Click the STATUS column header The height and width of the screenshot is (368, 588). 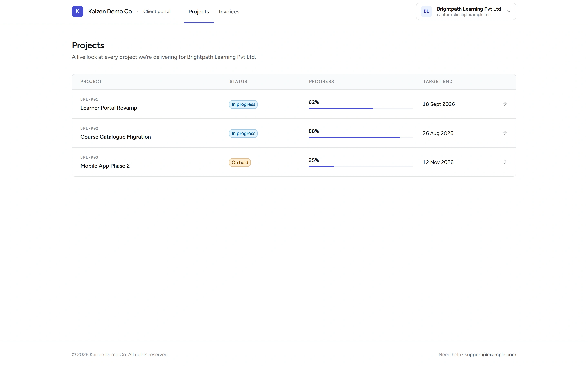[238, 82]
